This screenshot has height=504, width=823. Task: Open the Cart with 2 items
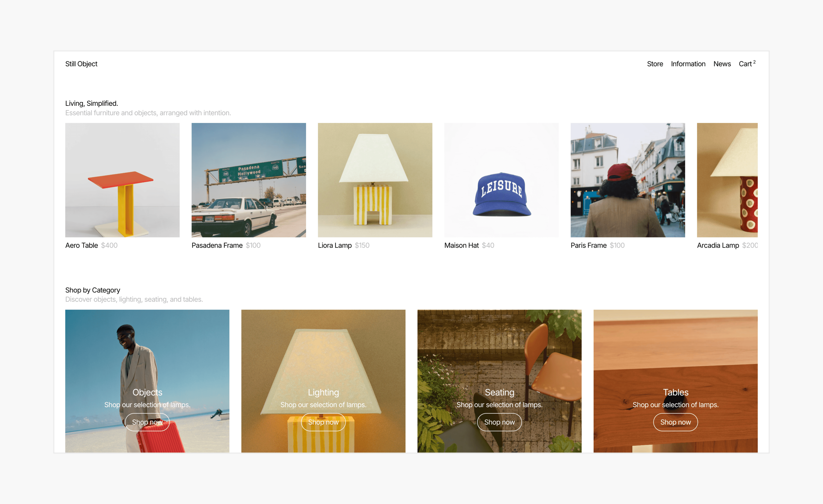pos(747,64)
